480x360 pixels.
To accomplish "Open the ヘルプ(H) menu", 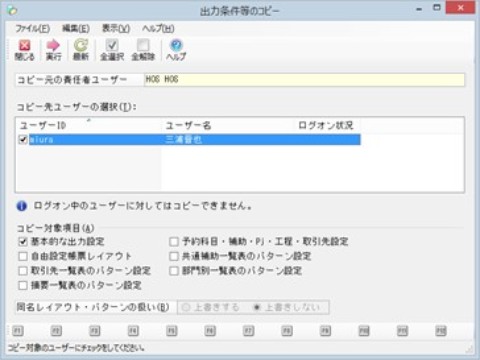I will [158, 29].
